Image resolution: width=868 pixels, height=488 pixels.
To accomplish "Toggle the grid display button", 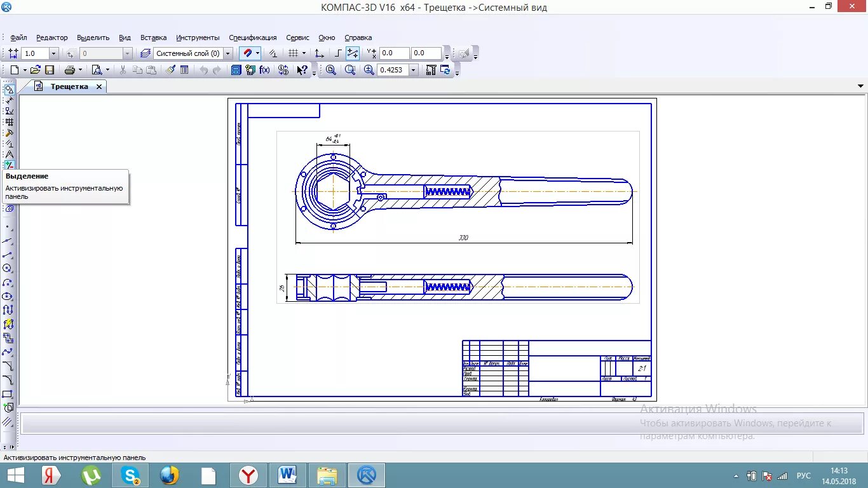I will pyautogui.click(x=292, y=53).
